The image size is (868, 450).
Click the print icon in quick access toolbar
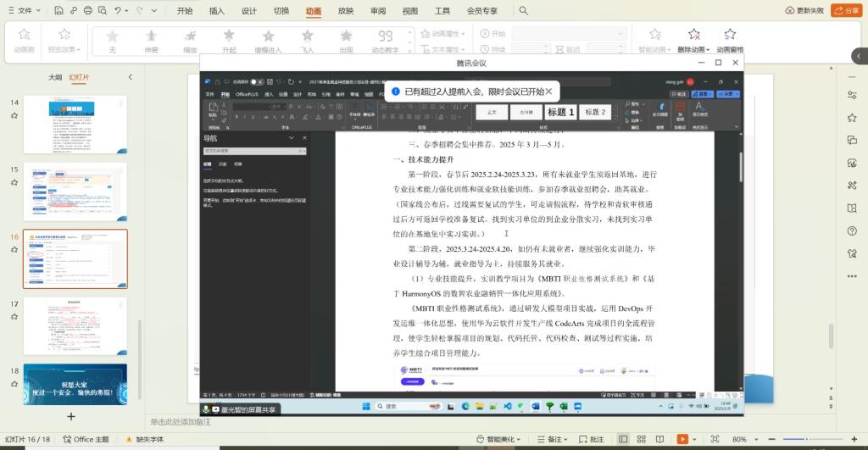(87, 11)
